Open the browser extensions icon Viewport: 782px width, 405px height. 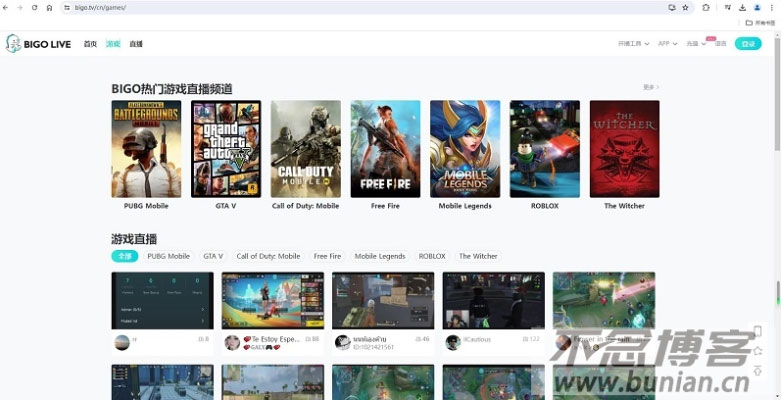706,7
